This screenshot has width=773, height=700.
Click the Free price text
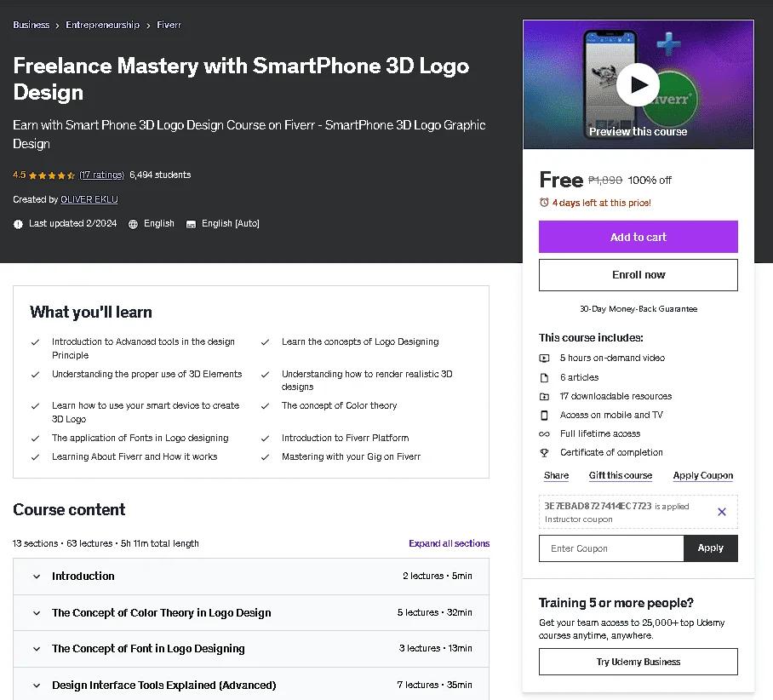561,180
